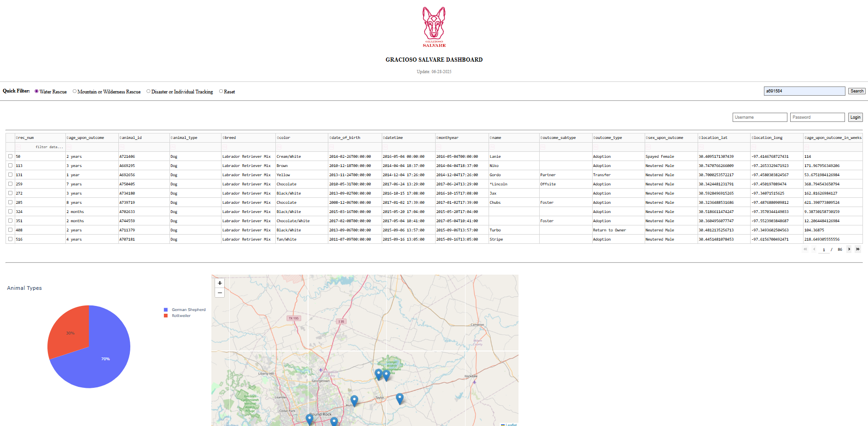Toggle case sensitivity in name filter
This screenshot has width=868, height=426.
coord(492,147)
